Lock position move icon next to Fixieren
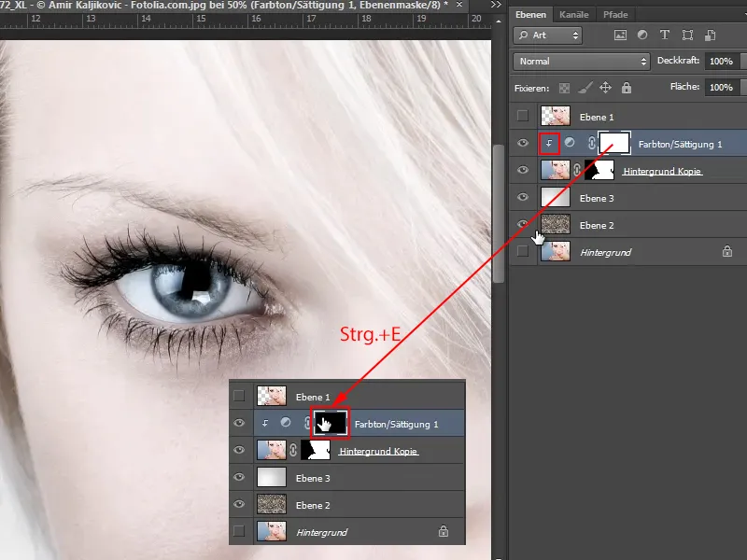The image size is (747, 560). [x=605, y=88]
